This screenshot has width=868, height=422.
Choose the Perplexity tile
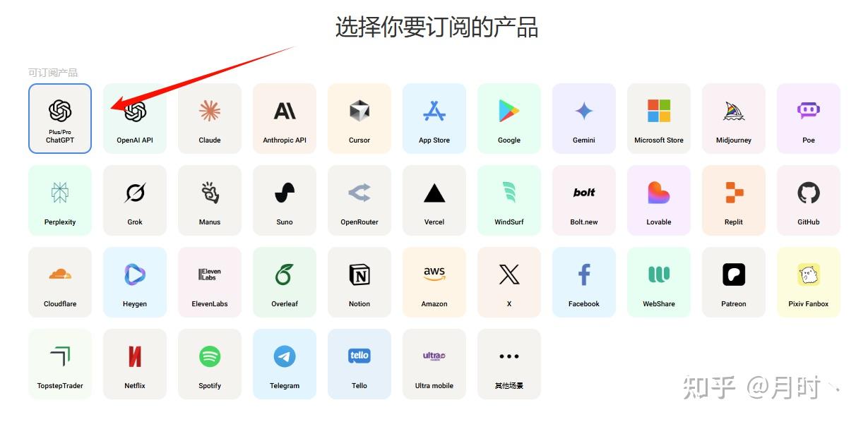60,200
